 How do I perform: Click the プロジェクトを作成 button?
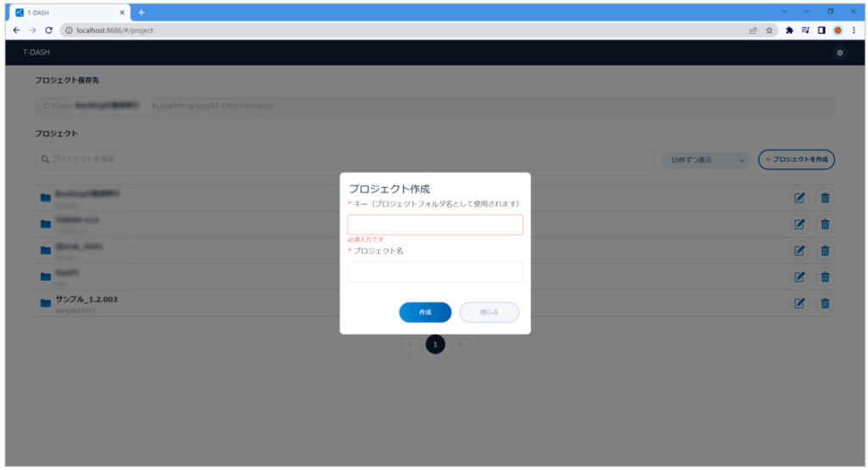coord(796,160)
